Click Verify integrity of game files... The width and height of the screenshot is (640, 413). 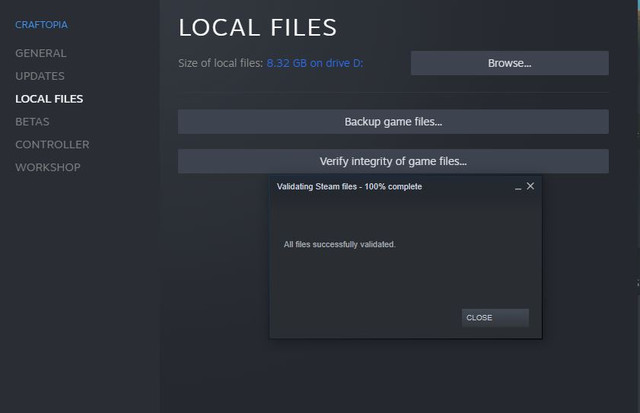tap(393, 161)
